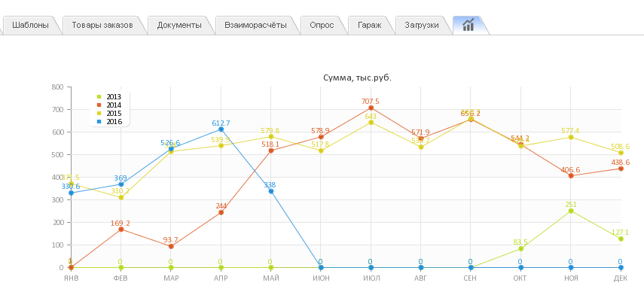
Task: Toggle the 2013 series in legend
Action: (x=108, y=97)
